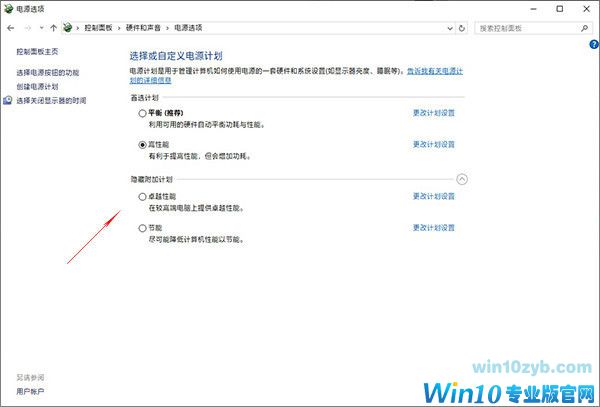Change plan settings for 平衡 plan
The height and width of the screenshot is (407, 600).
pyautogui.click(x=434, y=113)
